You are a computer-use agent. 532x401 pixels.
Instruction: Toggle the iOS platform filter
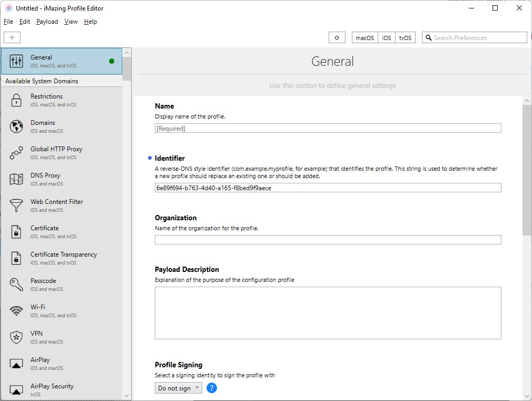[387, 38]
